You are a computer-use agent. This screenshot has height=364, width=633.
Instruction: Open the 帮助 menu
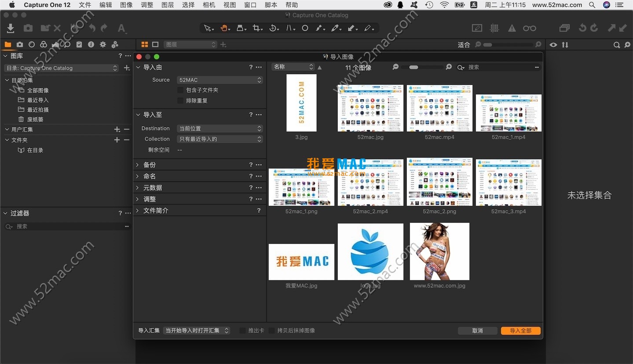(x=292, y=5)
